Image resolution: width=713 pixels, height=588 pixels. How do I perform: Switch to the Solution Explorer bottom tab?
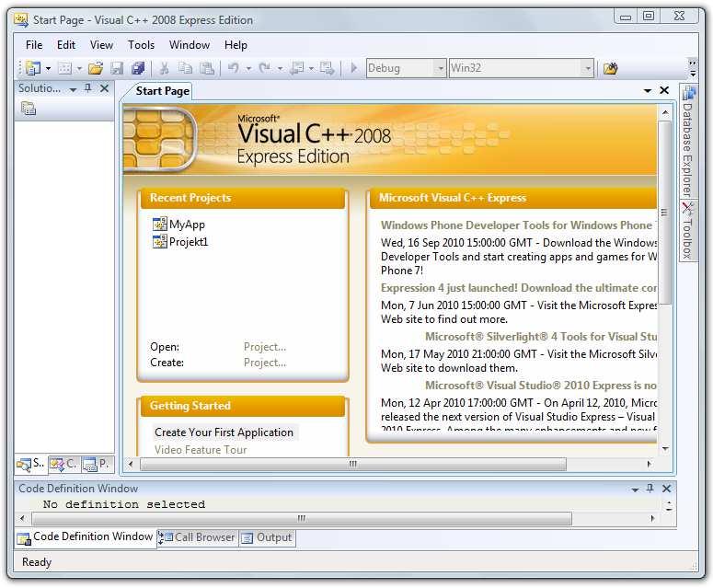[31, 464]
